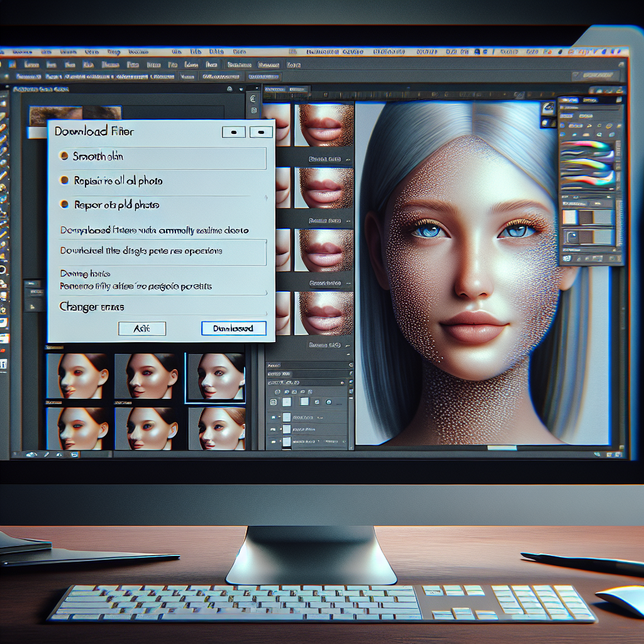The width and height of the screenshot is (644, 644).
Task: Click the colored square icon at second toolbar's left
Action: pyautogui.click(x=12, y=64)
